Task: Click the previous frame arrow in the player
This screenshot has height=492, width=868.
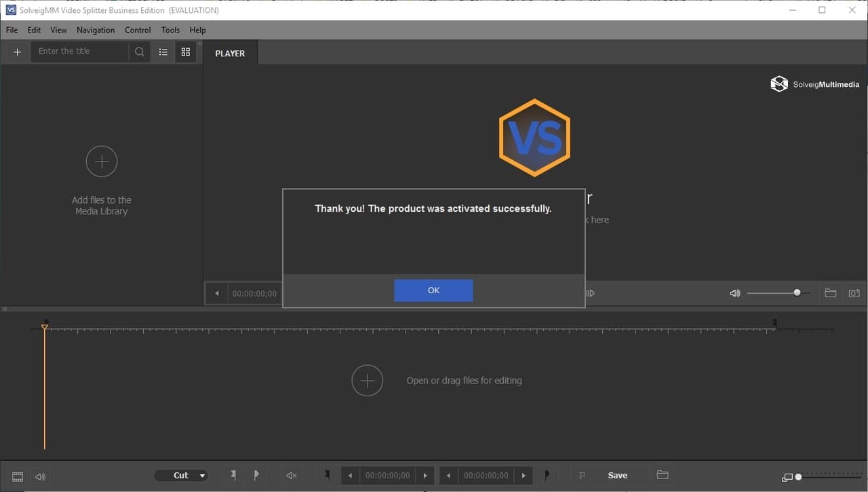Action: pos(217,294)
